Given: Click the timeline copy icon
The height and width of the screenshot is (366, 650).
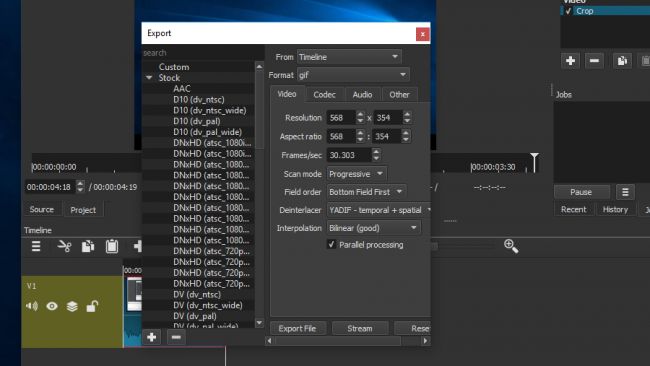Looking at the screenshot, I should [x=87, y=246].
